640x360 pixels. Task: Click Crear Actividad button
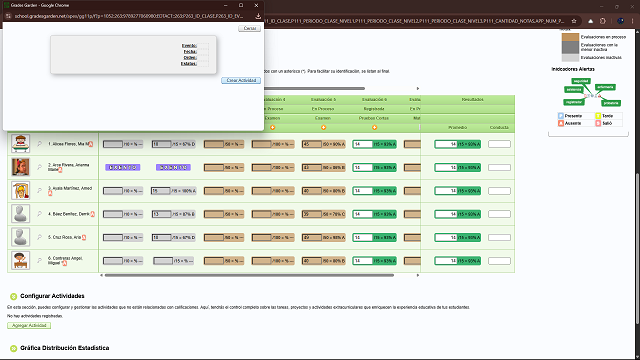241,80
